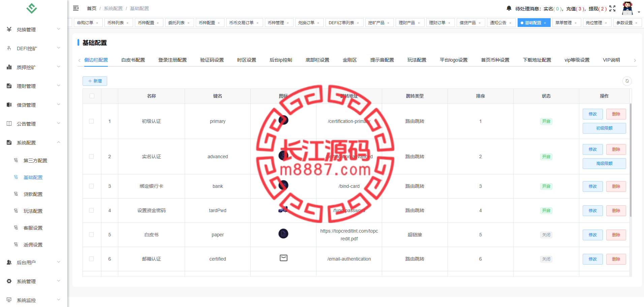Click the user icon beside 后台用户
This screenshot has width=644, height=307.
(x=9, y=262)
